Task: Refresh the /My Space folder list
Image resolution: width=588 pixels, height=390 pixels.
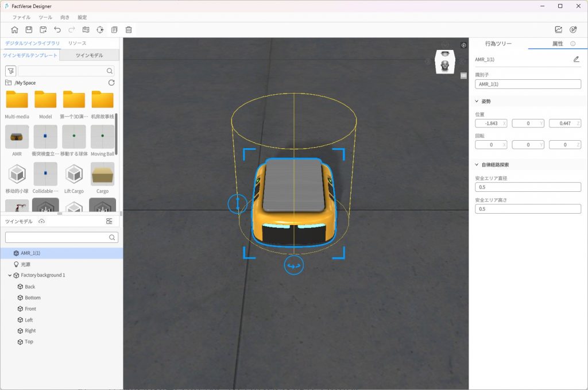Action: pos(111,83)
